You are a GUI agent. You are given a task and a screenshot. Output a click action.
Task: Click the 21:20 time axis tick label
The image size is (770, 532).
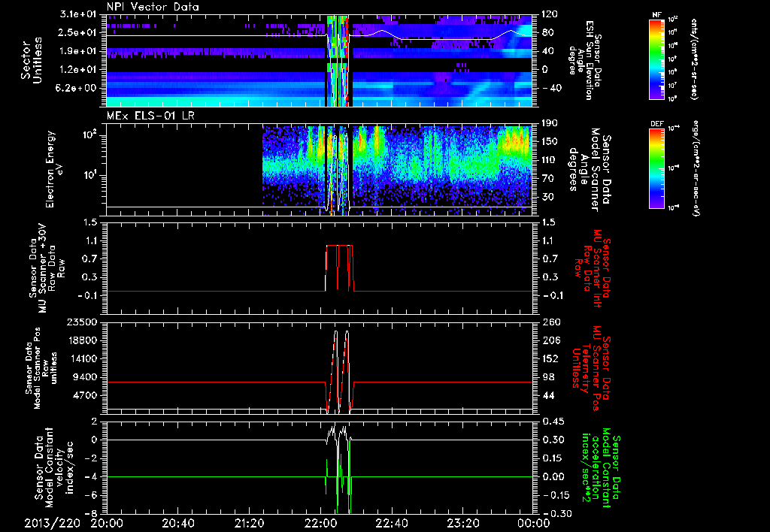point(249,522)
